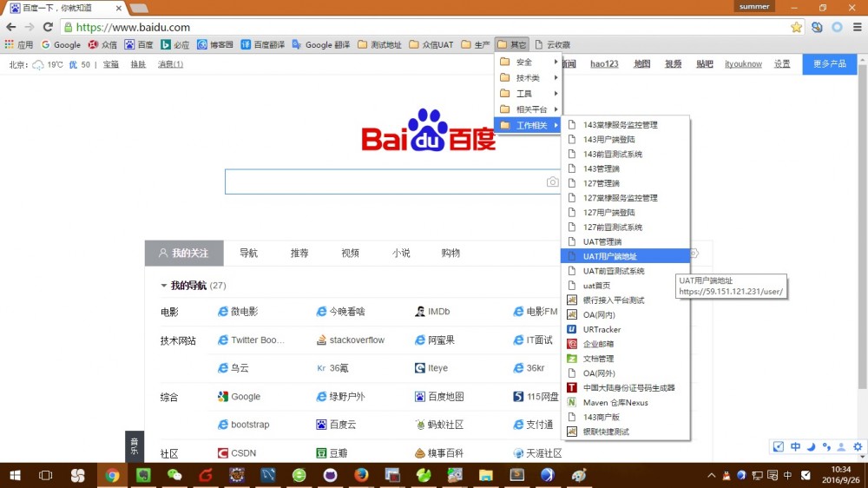
Task: Select 工作相关 submenu folder
Action: pyautogui.click(x=529, y=125)
